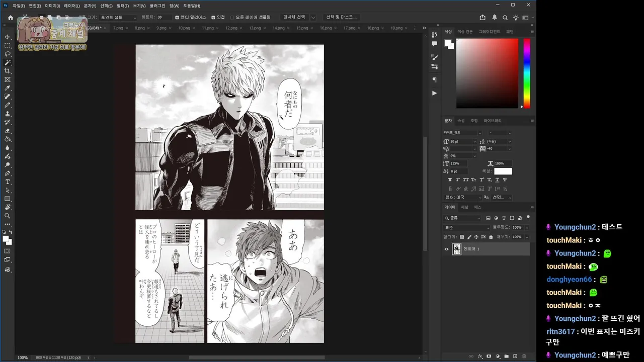The image size is (644, 362).
Task: Hide 레이어 1 with eye icon
Action: (x=446, y=249)
